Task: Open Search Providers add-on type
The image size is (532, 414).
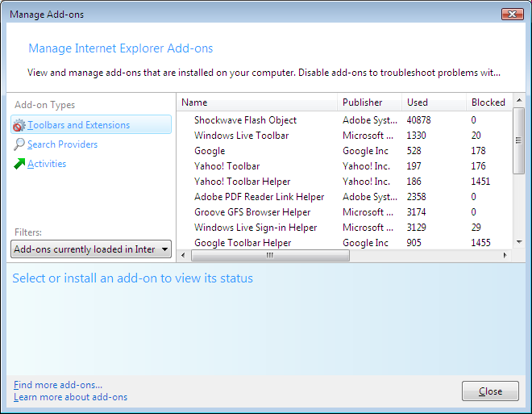Action: click(x=62, y=144)
